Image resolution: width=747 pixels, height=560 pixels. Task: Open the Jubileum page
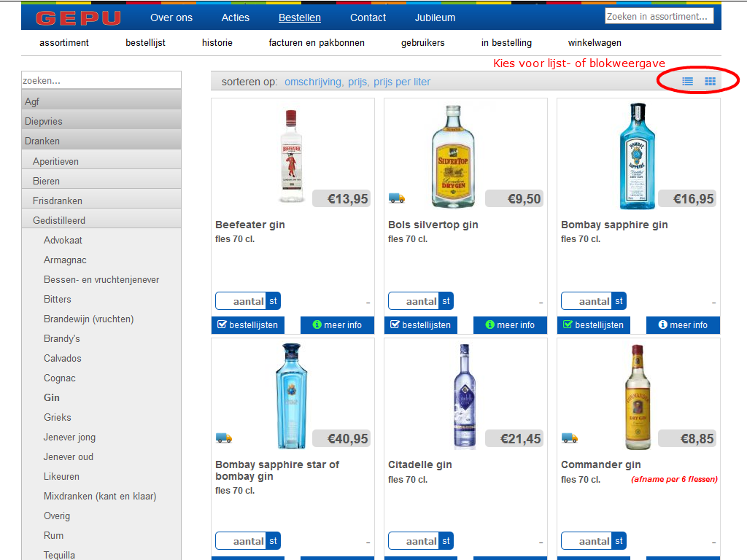pos(435,17)
